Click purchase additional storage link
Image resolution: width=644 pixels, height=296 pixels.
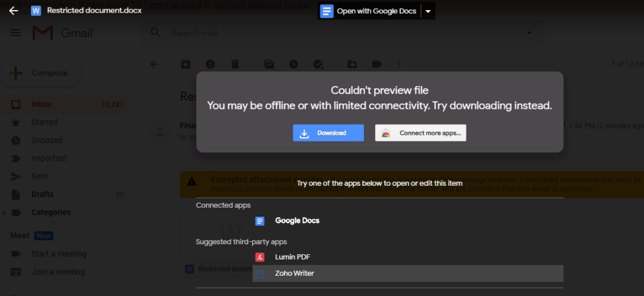click(262, 4)
